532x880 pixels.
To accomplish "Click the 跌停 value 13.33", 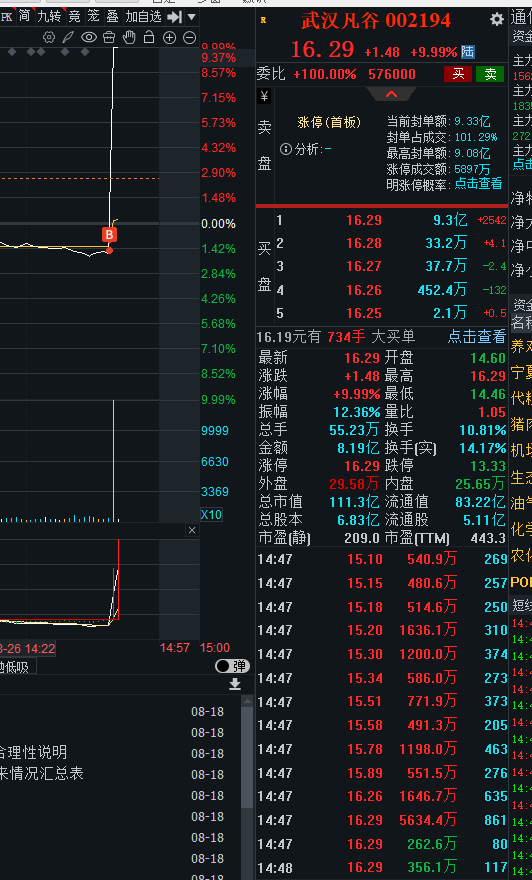I will pyautogui.click(x=488, y=466).
